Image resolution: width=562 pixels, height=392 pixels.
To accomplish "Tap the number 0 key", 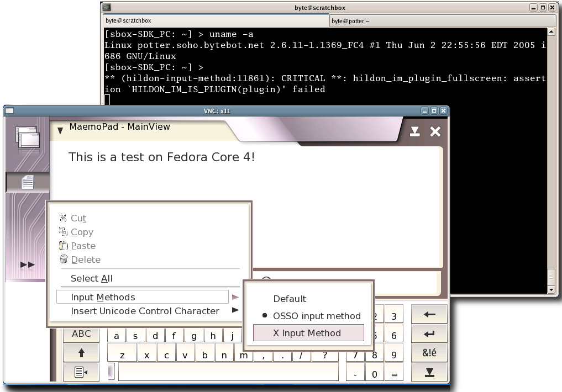I will coord(375,373).
